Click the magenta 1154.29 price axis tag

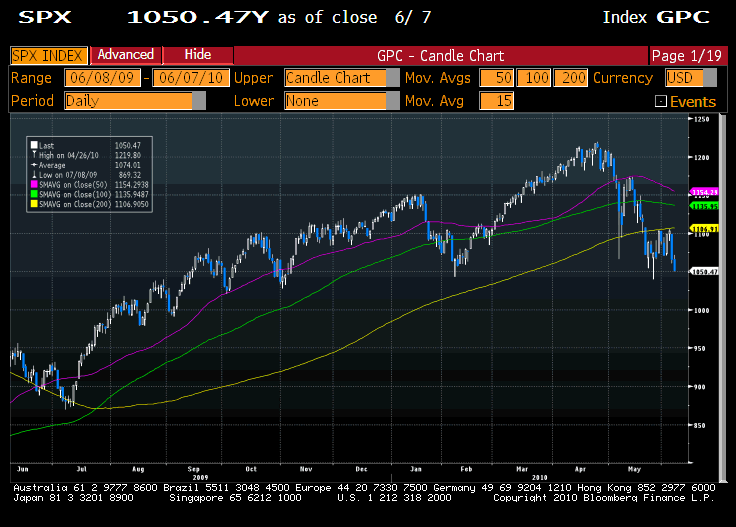pos(707,191)
